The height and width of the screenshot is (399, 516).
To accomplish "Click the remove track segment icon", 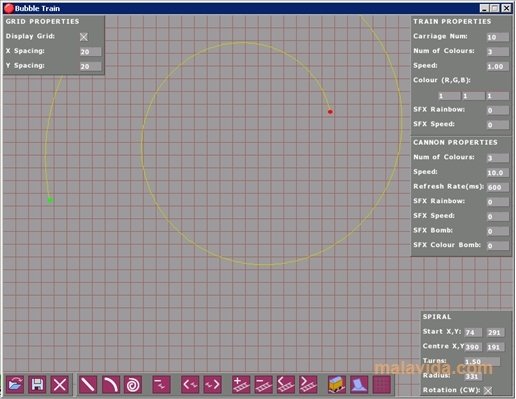I will [263, 384].
